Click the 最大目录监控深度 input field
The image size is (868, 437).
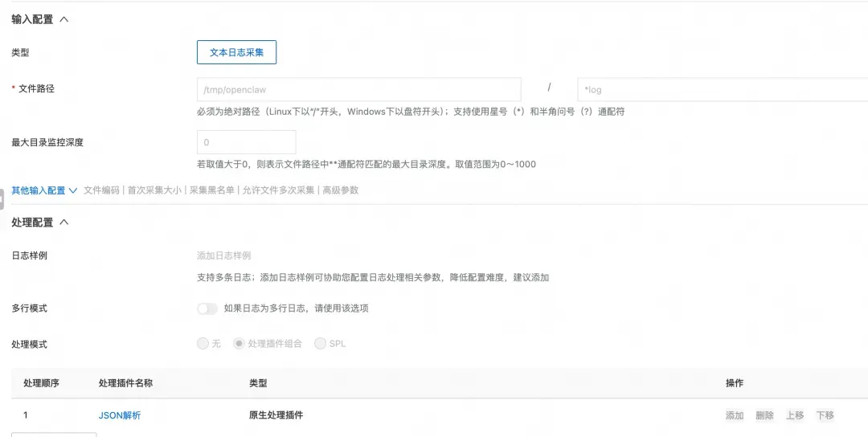247,142
